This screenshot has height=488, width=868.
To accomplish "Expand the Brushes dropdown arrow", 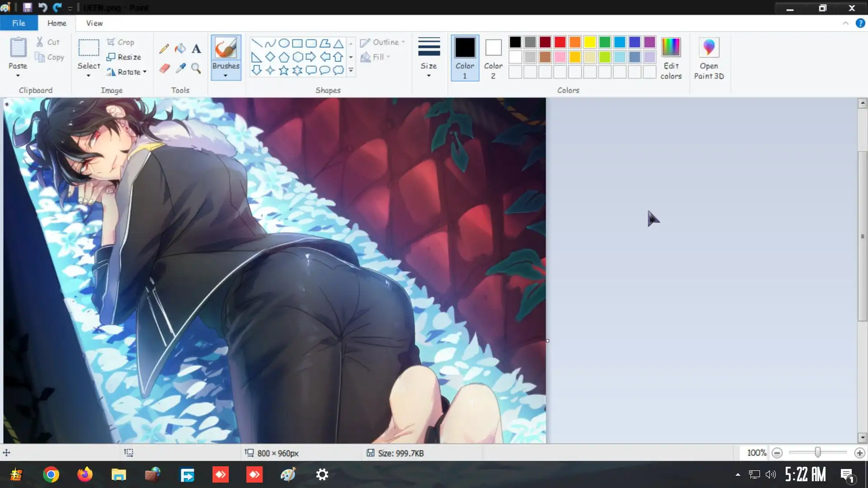I will click(x=226, y=76).
